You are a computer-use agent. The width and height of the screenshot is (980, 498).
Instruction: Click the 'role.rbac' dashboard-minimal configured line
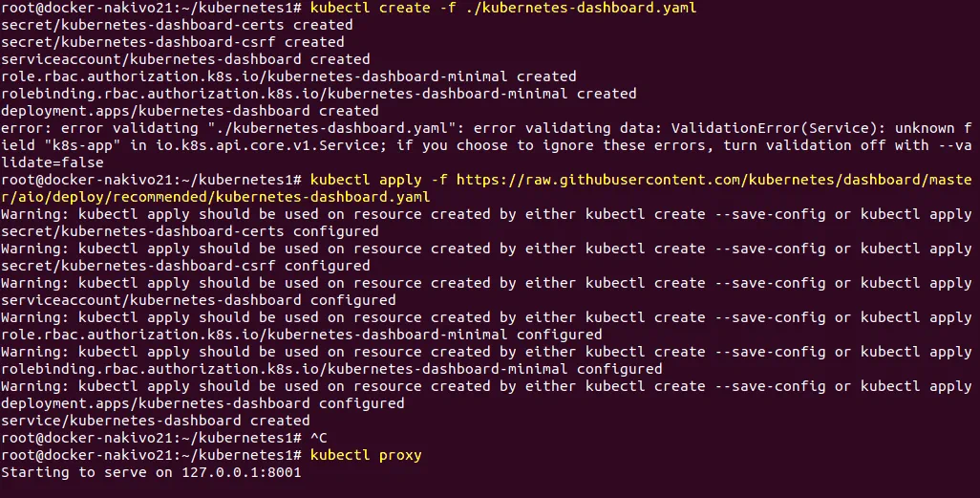point(302,335)
